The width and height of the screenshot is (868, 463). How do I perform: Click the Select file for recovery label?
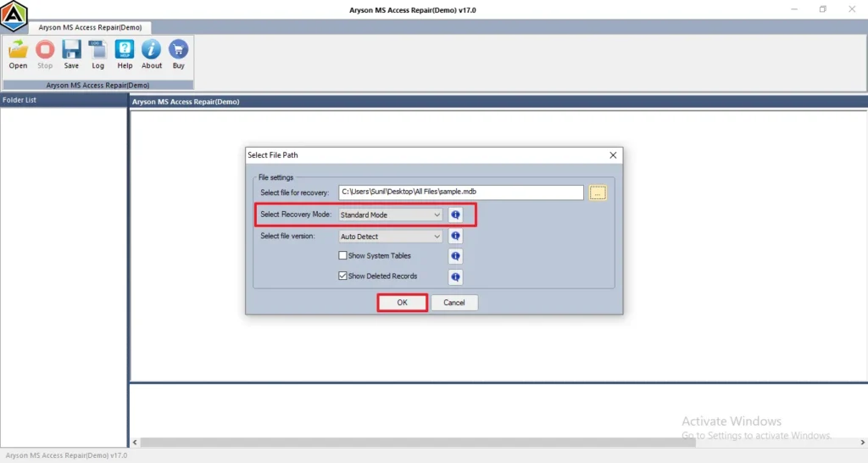tap(294, 192)
